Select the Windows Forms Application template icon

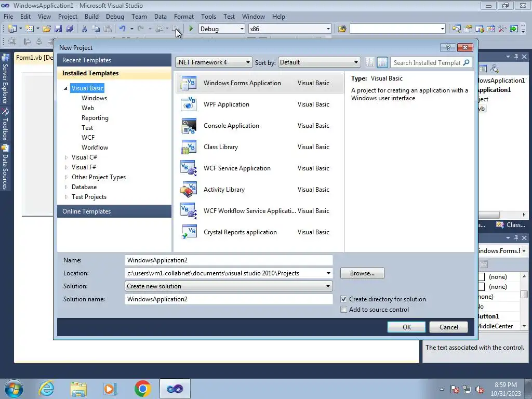point(189,83)
